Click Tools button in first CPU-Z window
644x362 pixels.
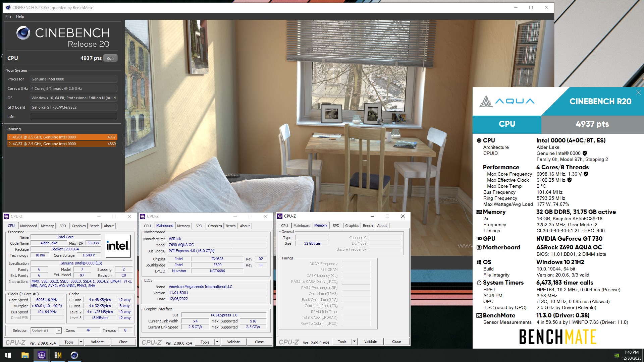[69, 342]
